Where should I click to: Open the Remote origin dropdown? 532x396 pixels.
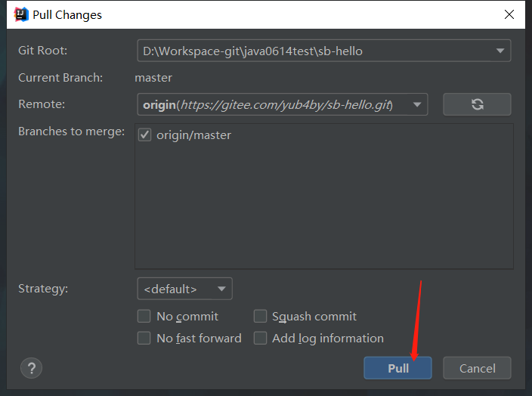(416, 104)
